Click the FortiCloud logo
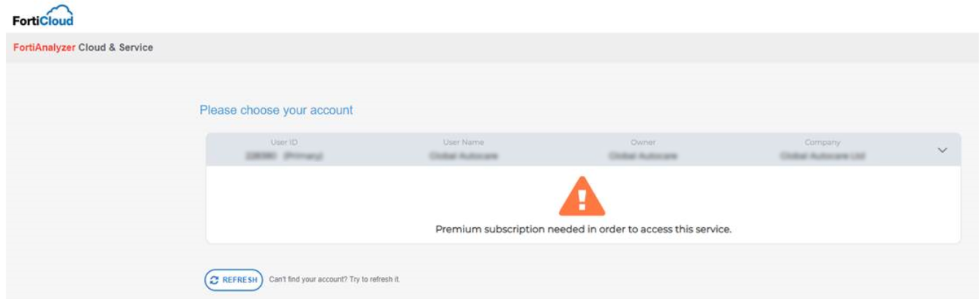Image resolution: width=980 pixels, height=299 pixels. [x=43, y=15]
